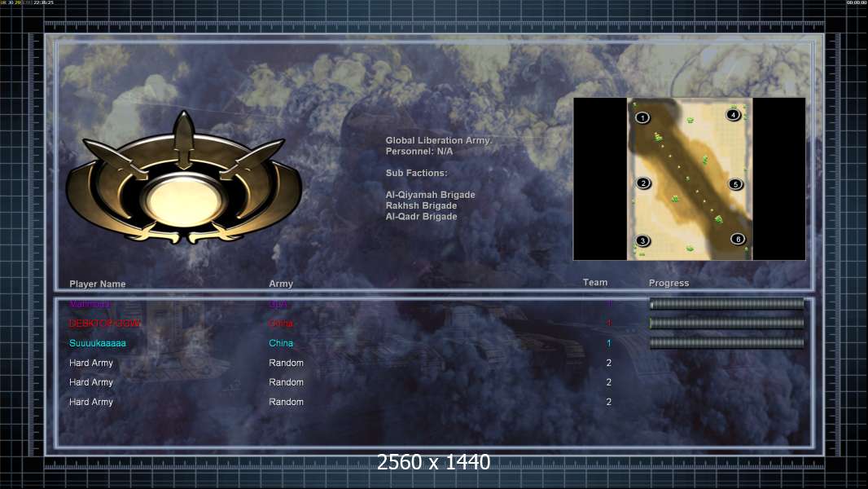Click the progress bar in the Suuuukaaaaa row
The image size is (868, 489).
[x=727, y=343]
